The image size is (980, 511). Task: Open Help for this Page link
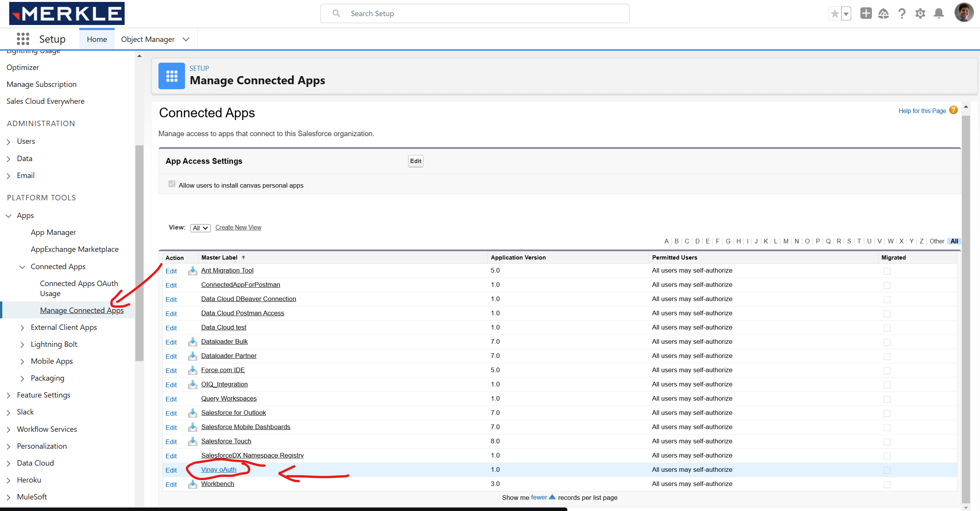(x=922, y=111)
